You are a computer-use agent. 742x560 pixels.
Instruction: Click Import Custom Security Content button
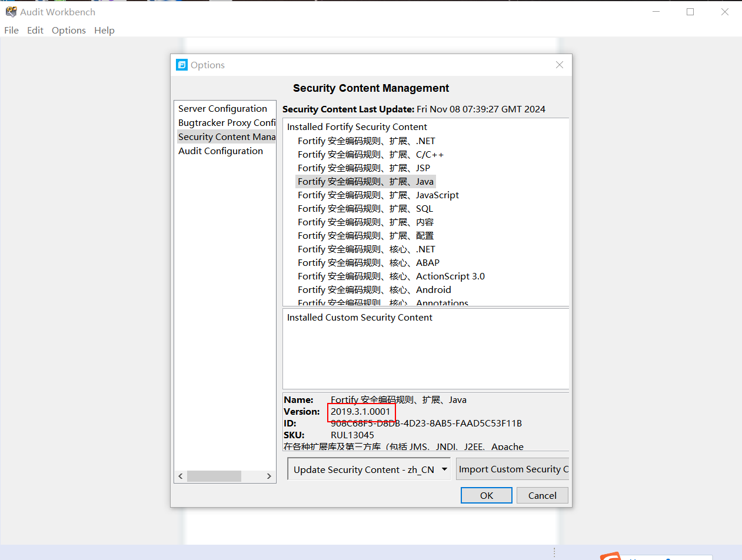[x=513, y=469]
